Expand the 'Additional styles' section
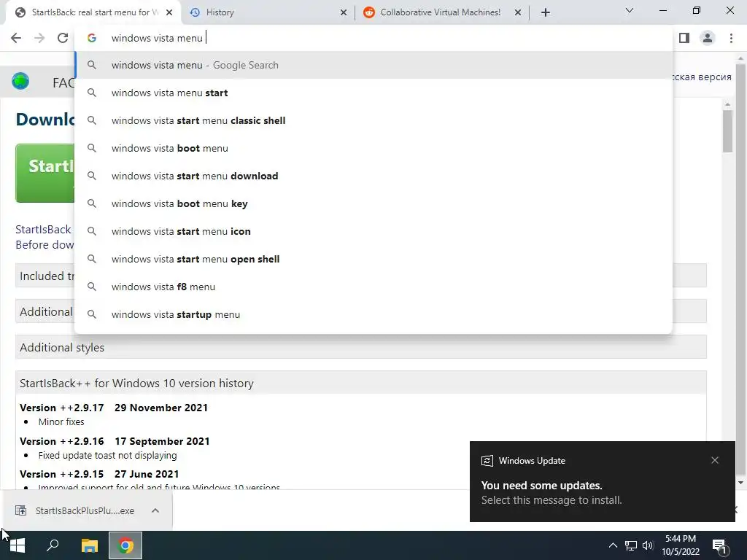The image size is (747, 560). 360,347
